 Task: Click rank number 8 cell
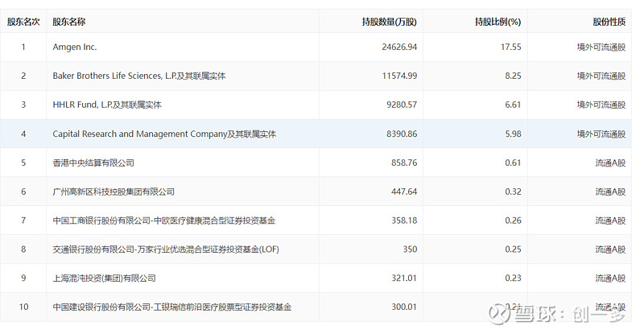coord(23,249)
